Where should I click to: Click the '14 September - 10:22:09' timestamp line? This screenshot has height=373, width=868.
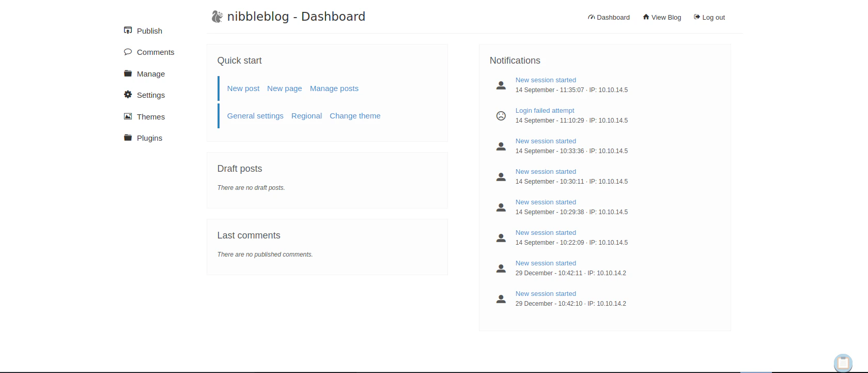click(571, 243)
